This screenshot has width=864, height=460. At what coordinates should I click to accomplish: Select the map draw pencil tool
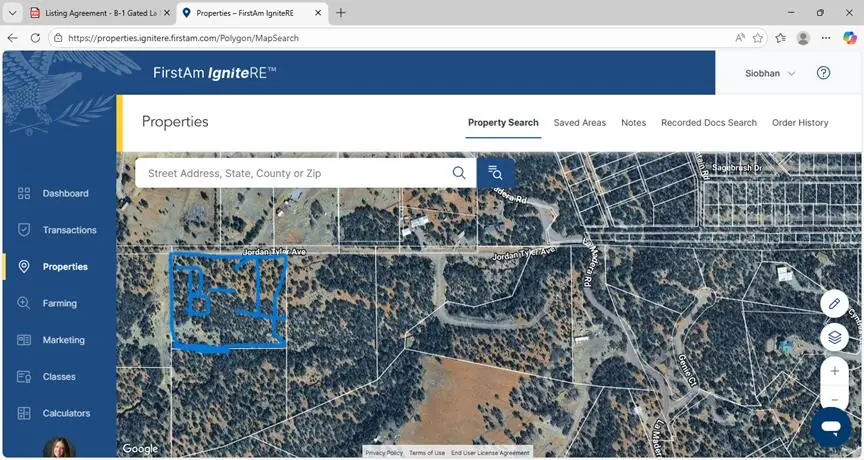click(x=834, y=303)
